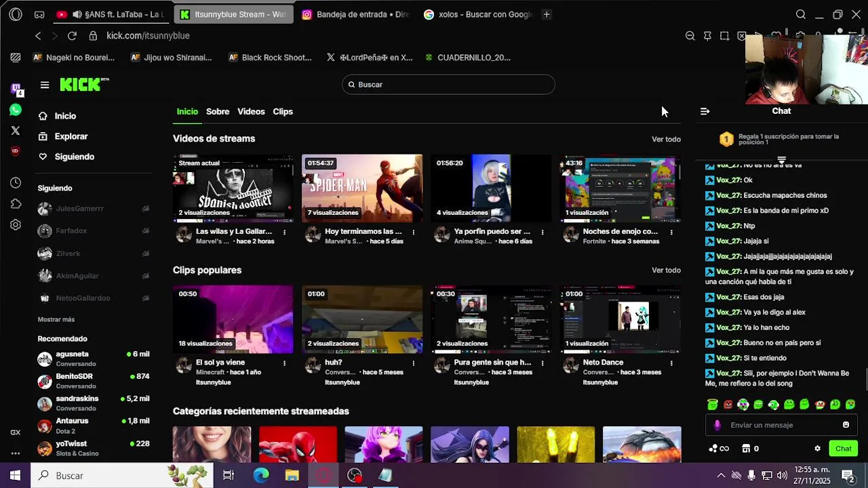Click the address bar URL kick.com/itsunnyblue
Viewport: 868px width, 488px height.
coord(148,36)
